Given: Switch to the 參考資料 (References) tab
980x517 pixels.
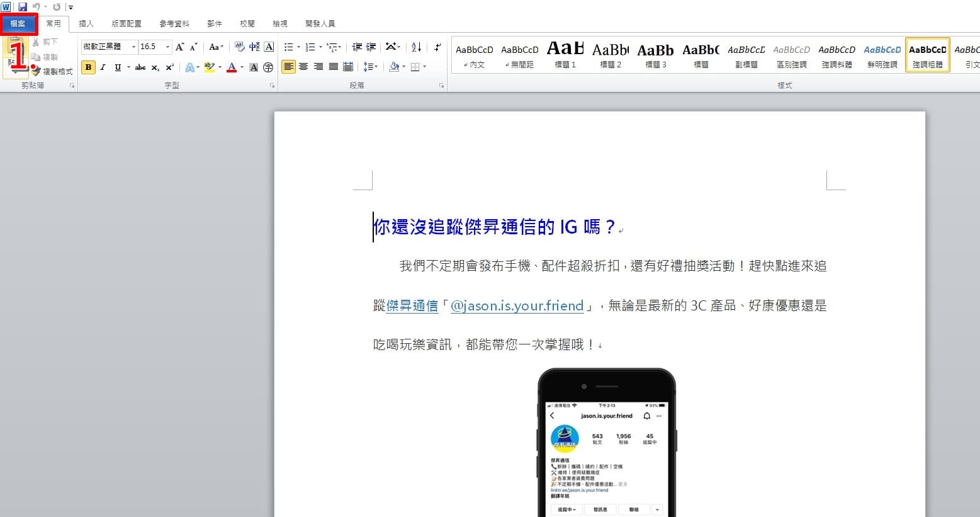Looking at the screenshot, I should (x=174, y=24).
